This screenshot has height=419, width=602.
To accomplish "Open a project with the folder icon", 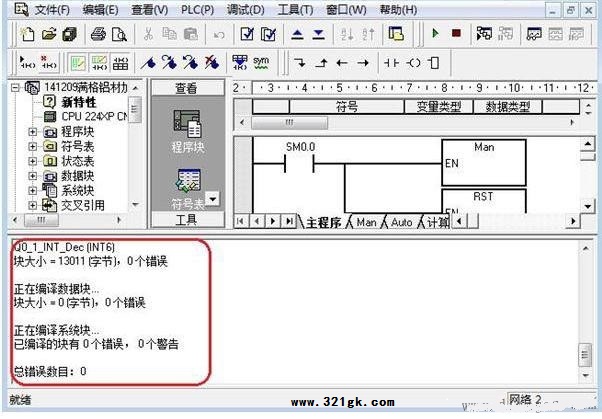I will coord(49,35).
